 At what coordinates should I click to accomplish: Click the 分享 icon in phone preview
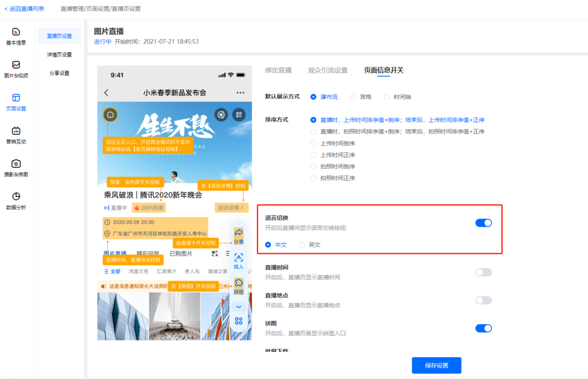click(x=238, y=235)
